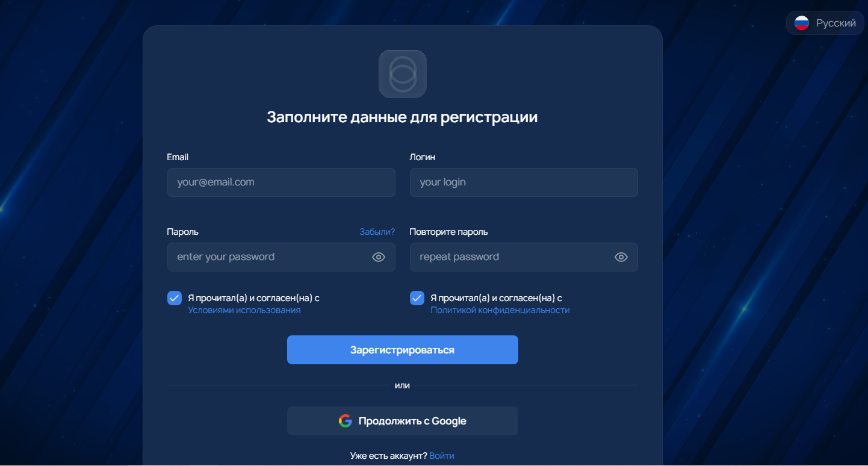Open the Русский language dropdown
The height and width of the screenshot is (466, 868).
point(825,23)
